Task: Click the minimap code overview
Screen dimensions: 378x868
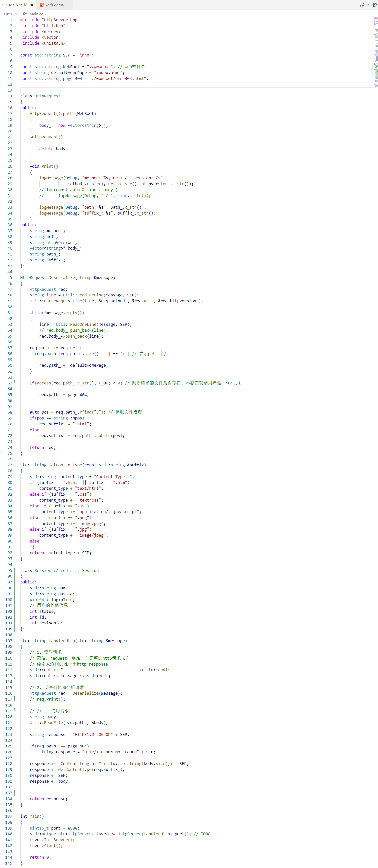Action: tap(375, 52)
